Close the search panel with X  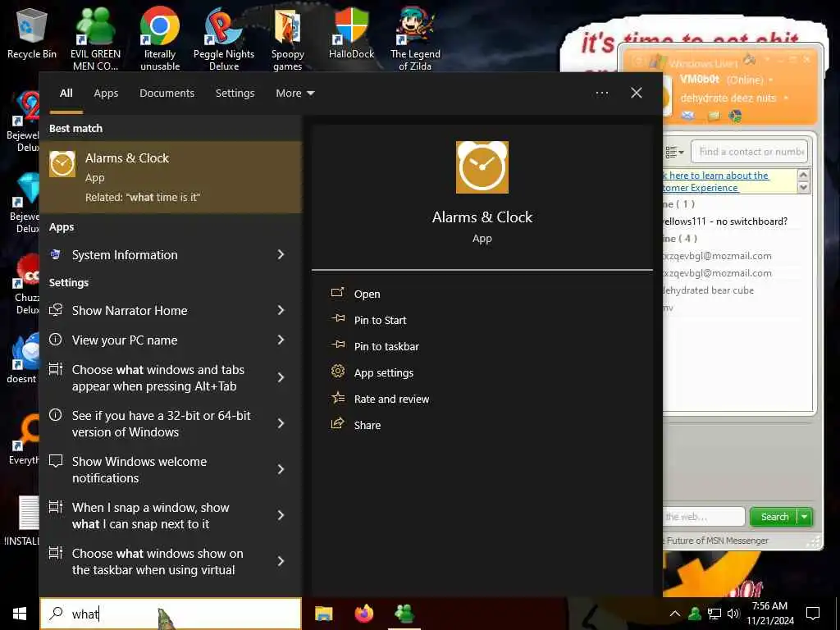(x=637, y=93)
